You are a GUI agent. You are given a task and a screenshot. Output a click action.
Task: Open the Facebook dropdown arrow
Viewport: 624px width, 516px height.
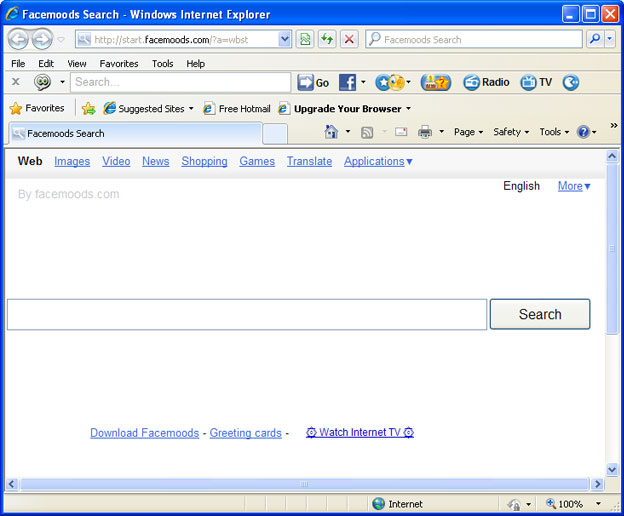[x=363, y=82]
